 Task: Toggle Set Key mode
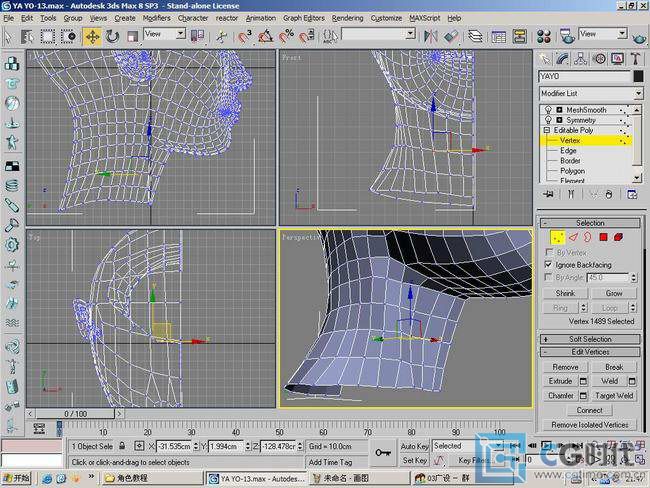coord(414,460)
